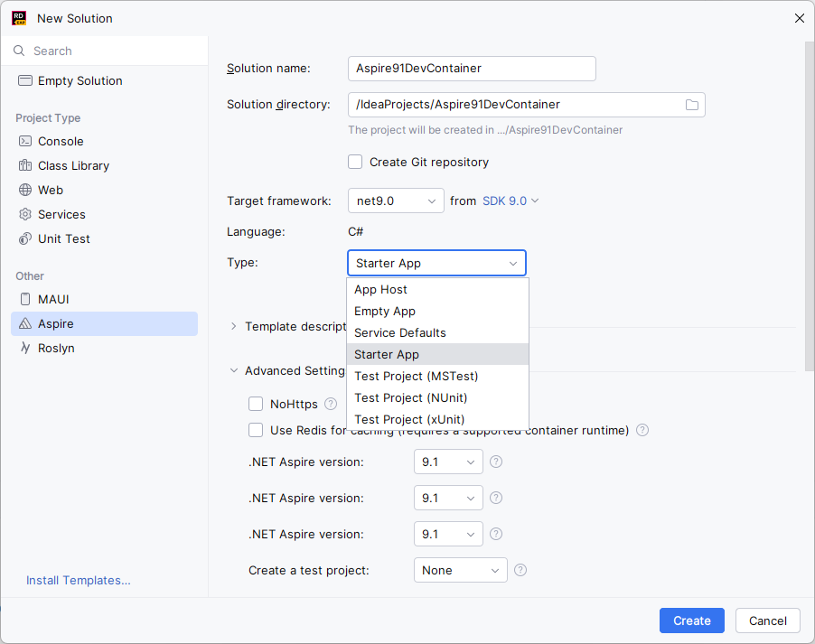This screenshot has height=644, width=815.
Task: Choose the MAUI template category
Action: (53, 300)
